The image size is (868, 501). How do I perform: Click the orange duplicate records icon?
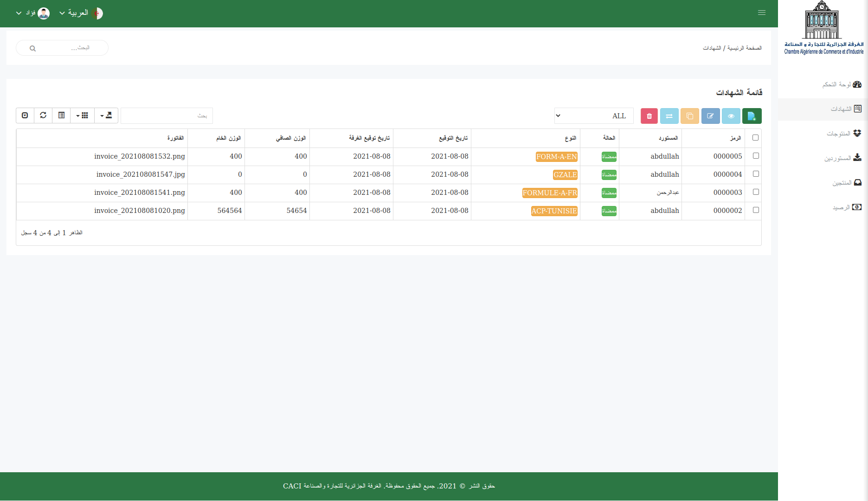point(690,116)
